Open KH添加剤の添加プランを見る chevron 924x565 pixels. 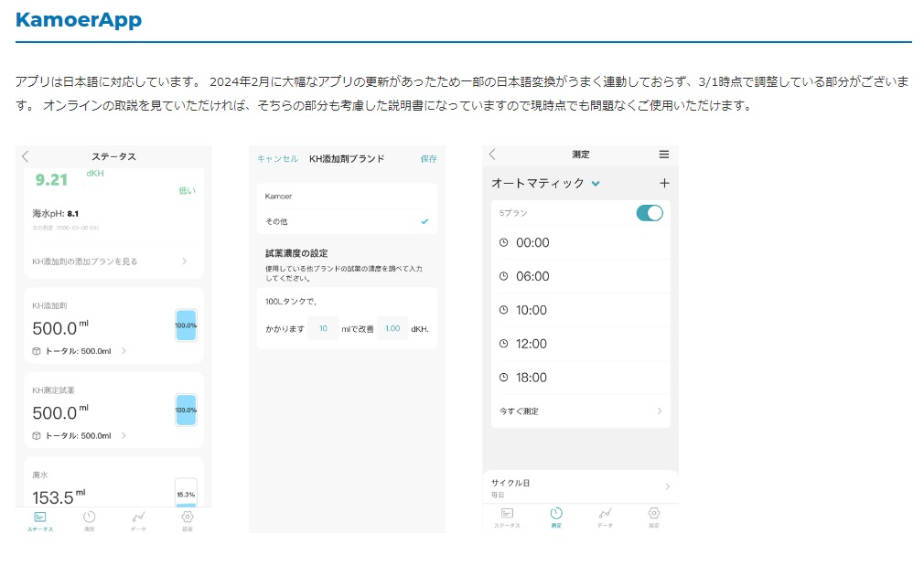[x=185, y=261]
